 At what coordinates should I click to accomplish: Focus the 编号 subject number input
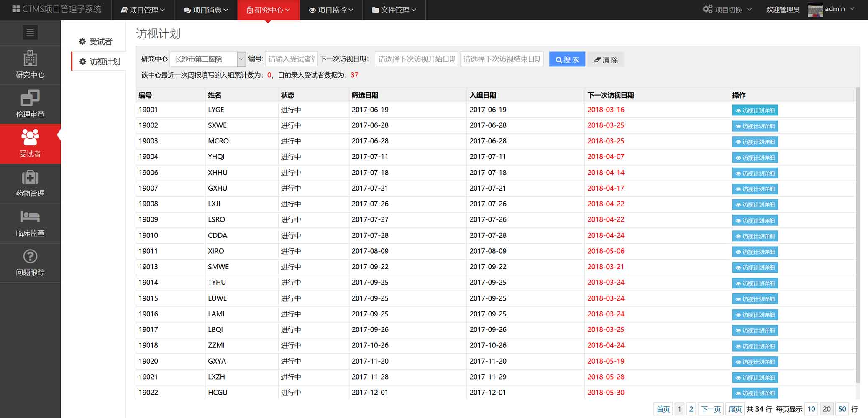[x=291, y=59]
